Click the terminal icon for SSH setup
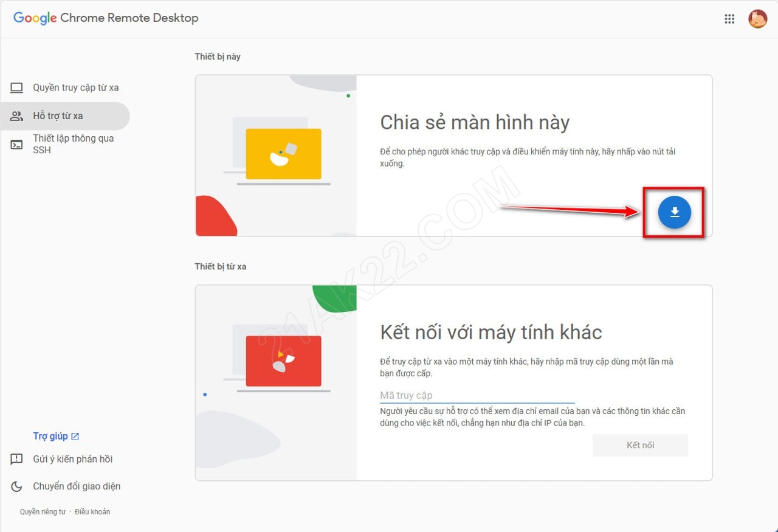The width and height of the screenshot is (778, 532). click(16, 144)
